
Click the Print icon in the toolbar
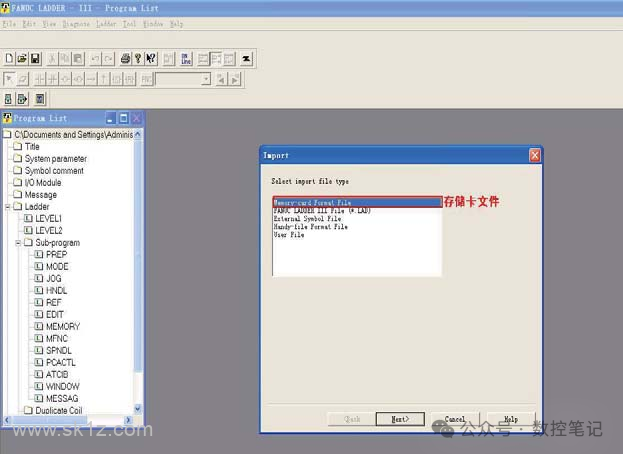point(125,59)
